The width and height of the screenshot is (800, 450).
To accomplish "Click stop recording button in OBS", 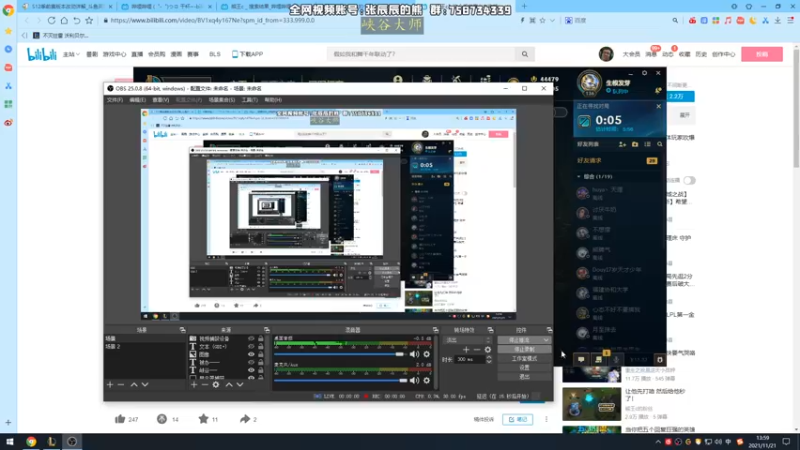I will pos(524,349).
